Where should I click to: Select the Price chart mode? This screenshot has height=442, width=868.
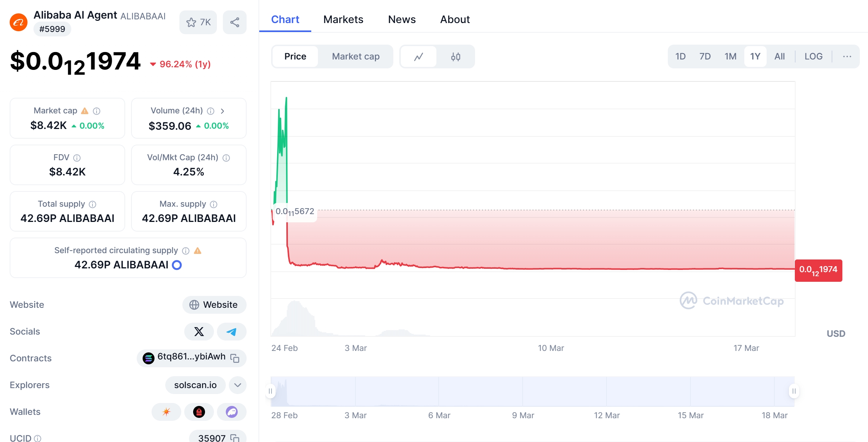coord(295,57)
